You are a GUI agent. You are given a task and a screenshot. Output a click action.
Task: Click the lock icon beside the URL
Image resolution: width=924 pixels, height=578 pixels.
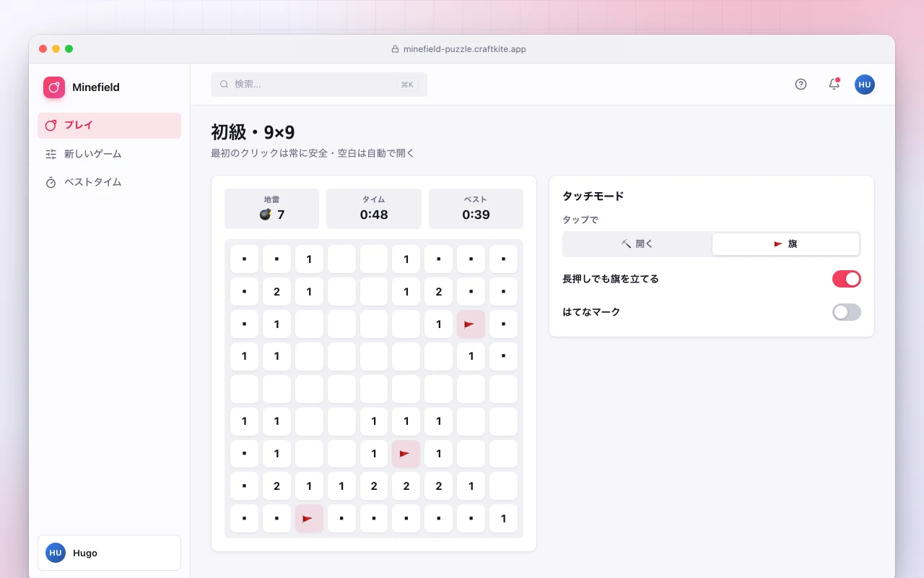[395, 49]
